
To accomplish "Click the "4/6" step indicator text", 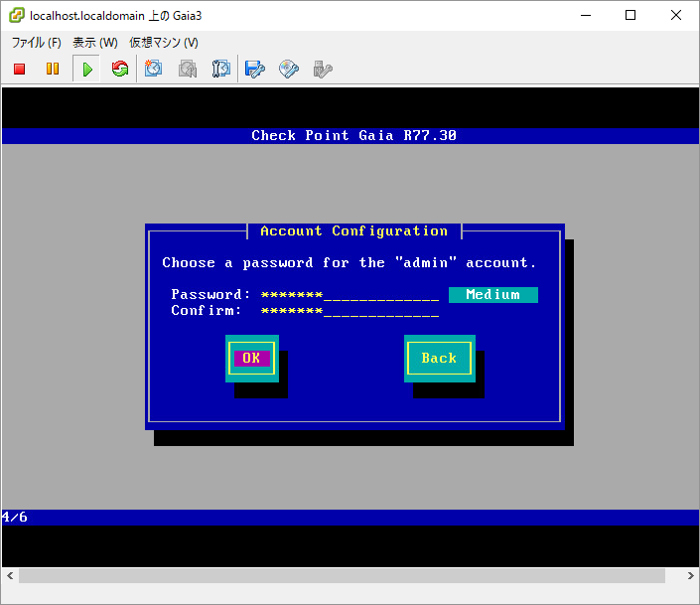I will pos(15,518).
